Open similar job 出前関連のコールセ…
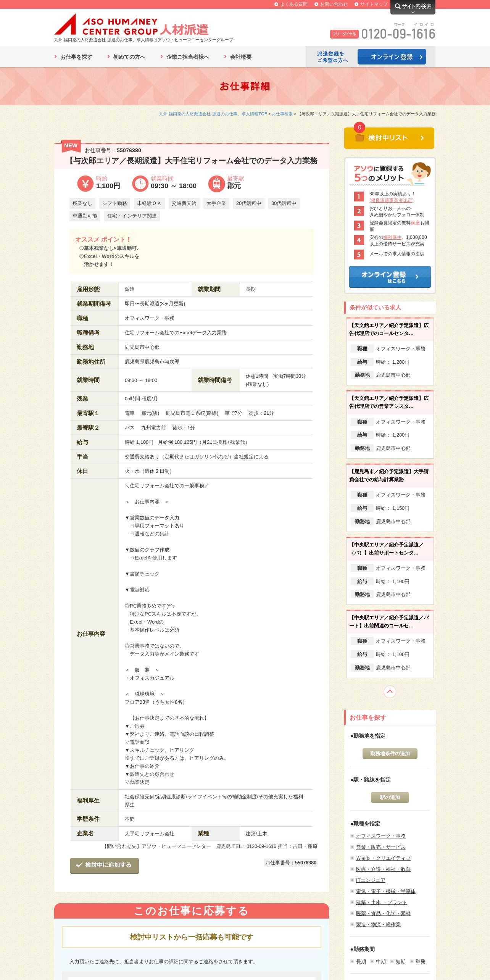The width and height of the screenshot is (490, 980). (390, 621)
